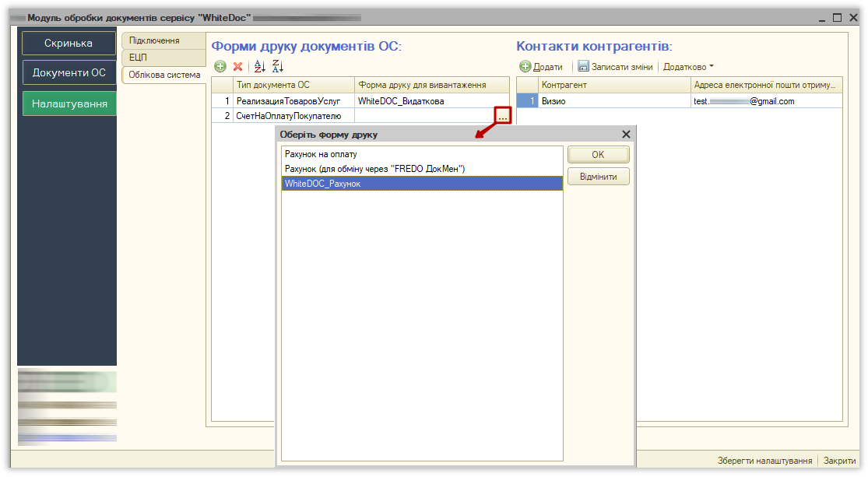
Task: Sort ascending A-Z icon
Action: tap(260, 66)
